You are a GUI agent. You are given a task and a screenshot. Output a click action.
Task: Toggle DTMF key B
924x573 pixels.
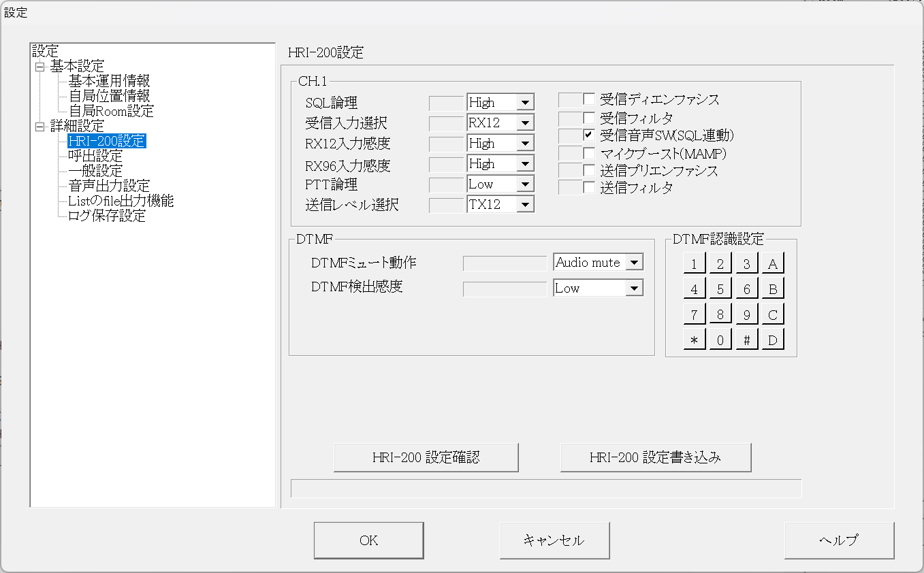pyautogui.click(x=773, y=289)
